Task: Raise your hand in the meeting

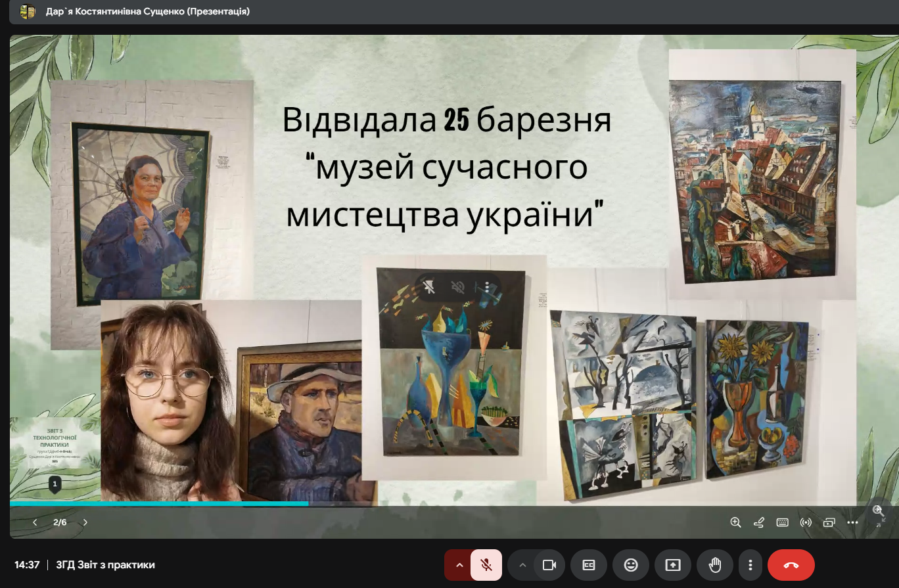Action: coord(715,565)
